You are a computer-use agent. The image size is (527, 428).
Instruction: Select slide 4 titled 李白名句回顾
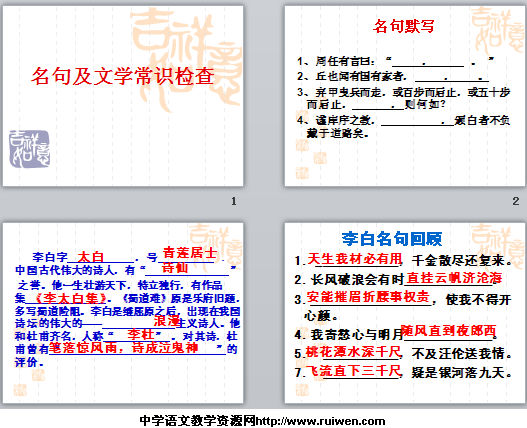405,313
